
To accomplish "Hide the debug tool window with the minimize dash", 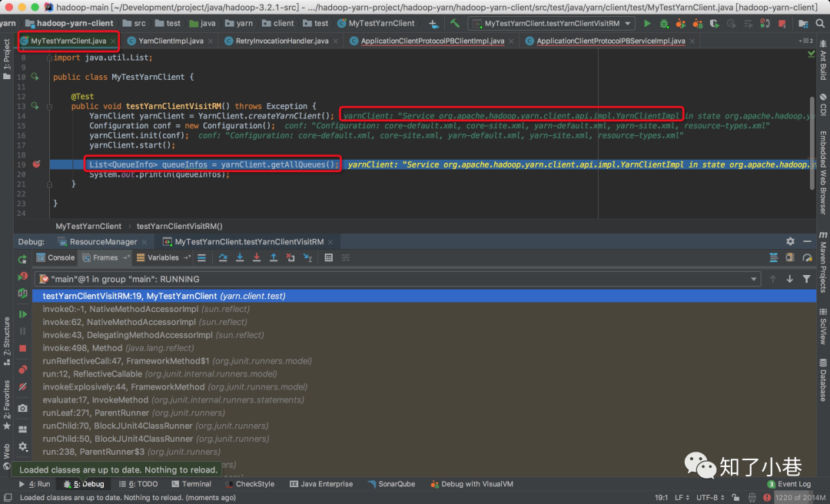I will click(807, 241).
